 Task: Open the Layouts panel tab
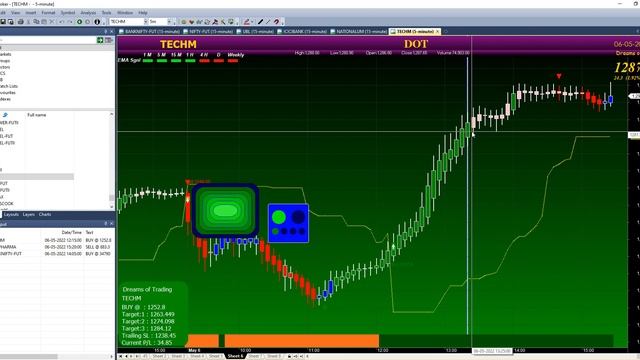pos(11,214)
